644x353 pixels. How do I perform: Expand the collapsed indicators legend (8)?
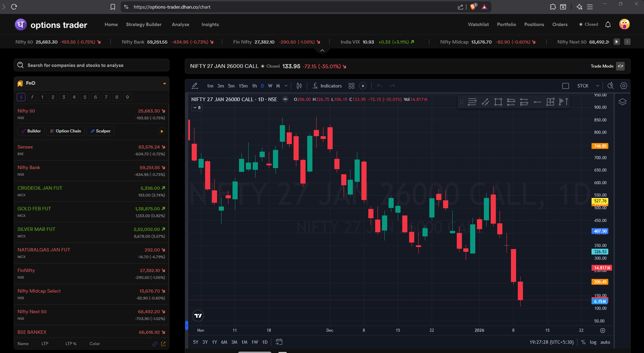pos(196,108)
